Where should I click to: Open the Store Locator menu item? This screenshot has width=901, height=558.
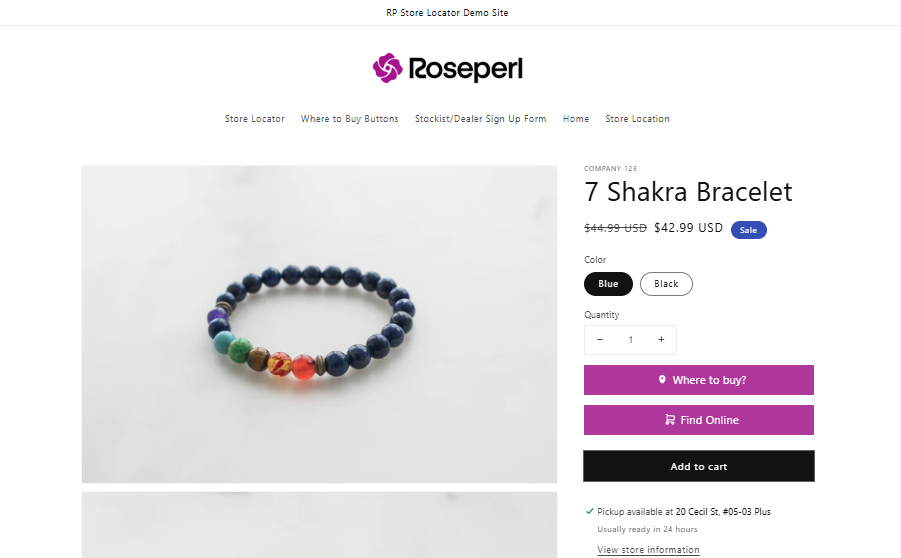255,119
